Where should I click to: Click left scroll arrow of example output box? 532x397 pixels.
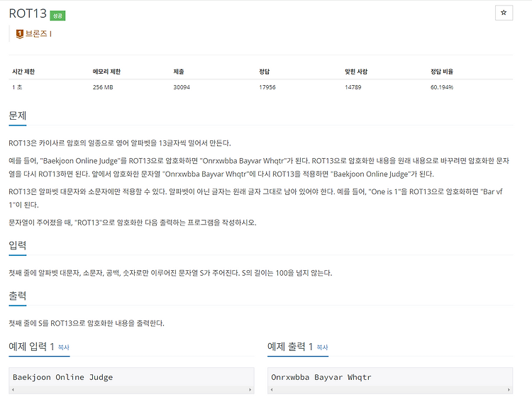tap(272, 390)
